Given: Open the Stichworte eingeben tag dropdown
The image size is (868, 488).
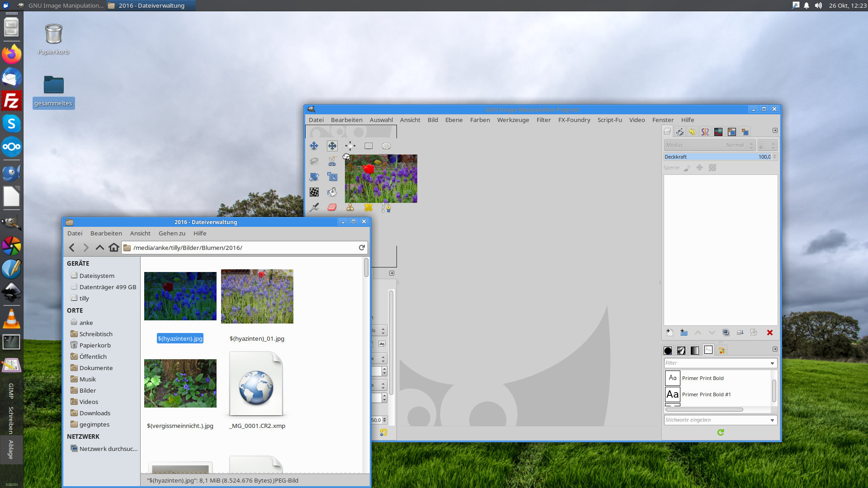Looking at the screenshot, I should point(772,420).
